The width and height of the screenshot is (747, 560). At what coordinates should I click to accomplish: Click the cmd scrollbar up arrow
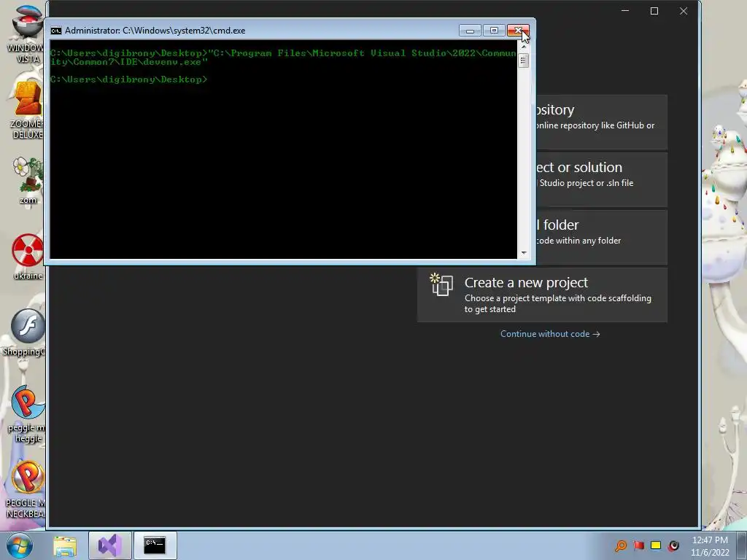coord(524,47)
